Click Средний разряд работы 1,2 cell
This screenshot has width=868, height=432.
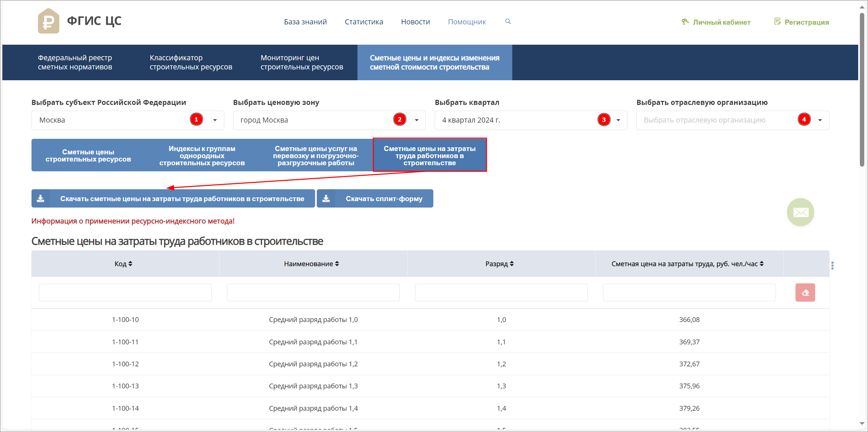(x=313, y=364)
